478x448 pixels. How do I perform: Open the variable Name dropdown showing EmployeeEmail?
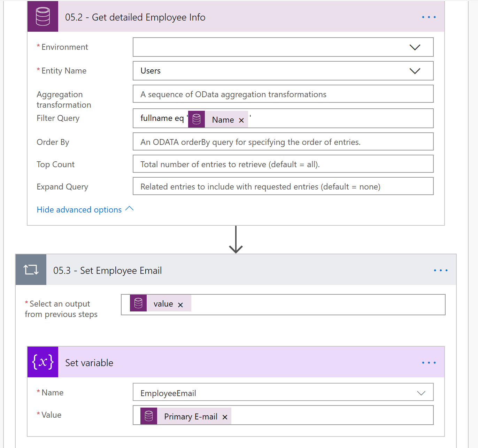(421, 393)
